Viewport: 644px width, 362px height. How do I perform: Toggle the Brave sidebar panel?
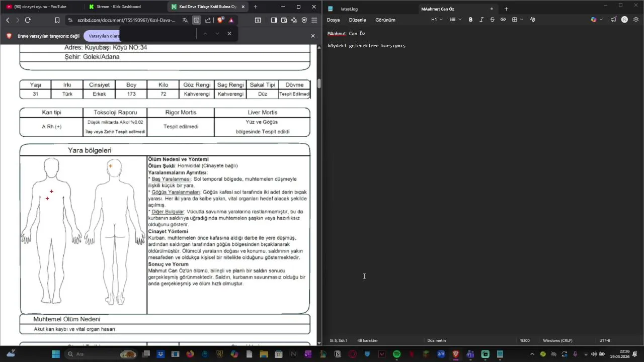pos(274,20)
